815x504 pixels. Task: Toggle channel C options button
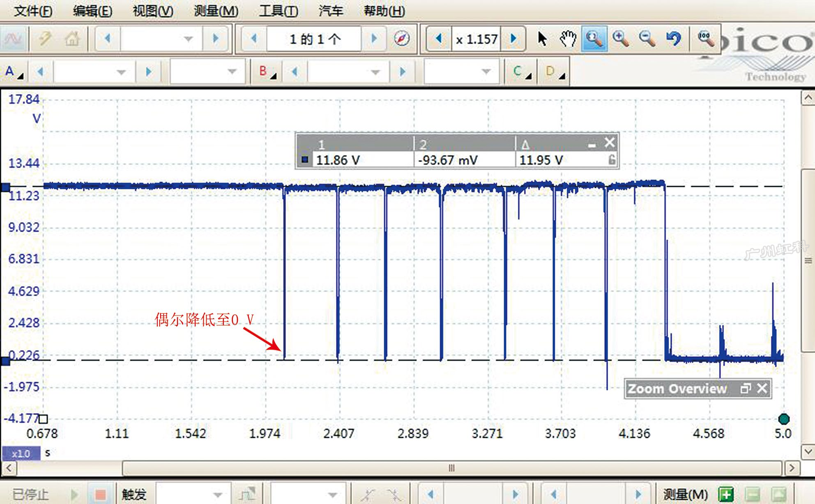[522, 72]
